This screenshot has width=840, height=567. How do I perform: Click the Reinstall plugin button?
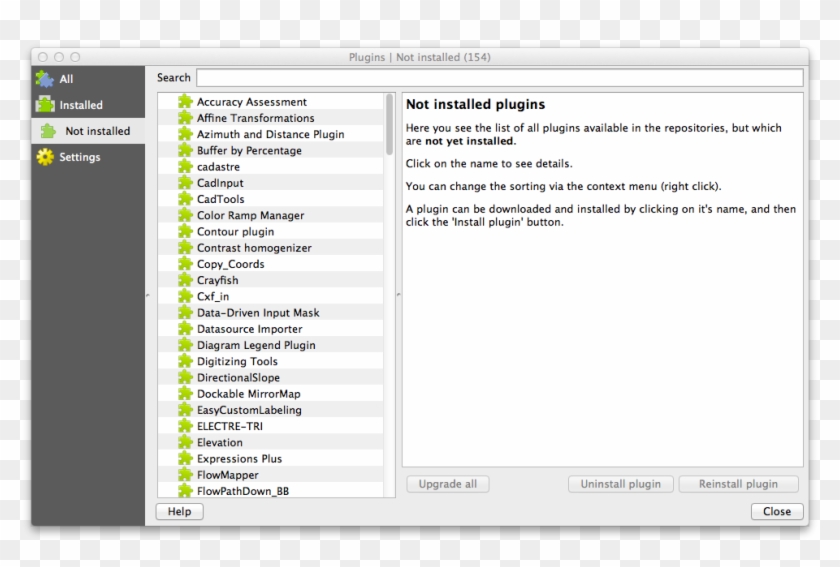pyautogui.click(x=738, y=484)
